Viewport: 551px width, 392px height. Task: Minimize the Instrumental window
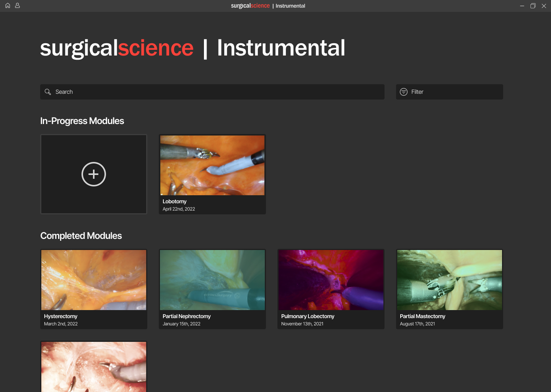522,6
